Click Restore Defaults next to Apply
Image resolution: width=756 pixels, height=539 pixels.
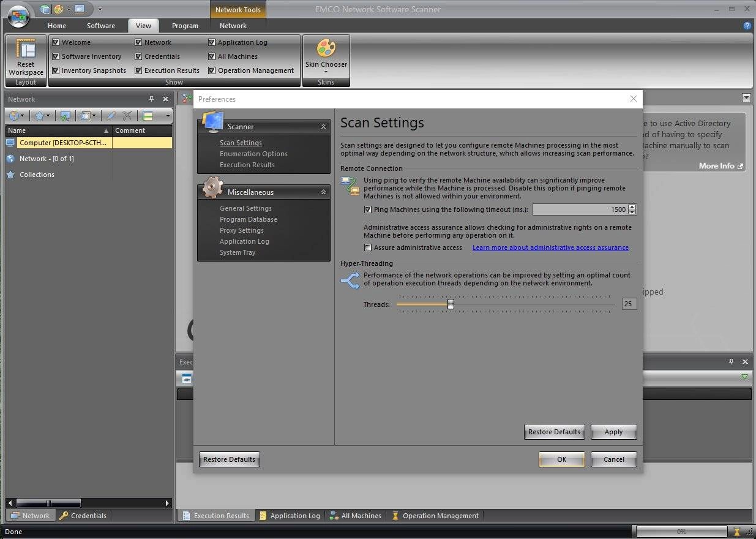pyautogui.click(x=554, y=432)
